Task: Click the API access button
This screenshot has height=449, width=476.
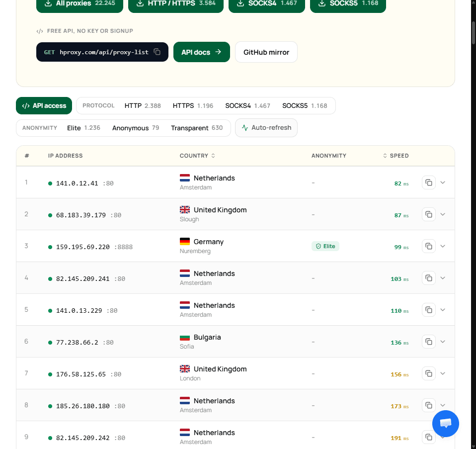Action: tap(44, 106)
